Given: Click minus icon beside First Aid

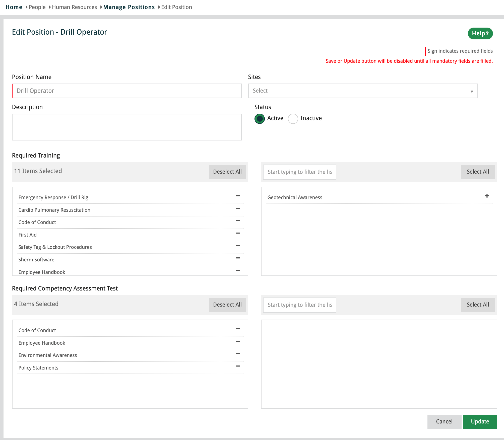Looking at the screenshot, I should point(238,233).
